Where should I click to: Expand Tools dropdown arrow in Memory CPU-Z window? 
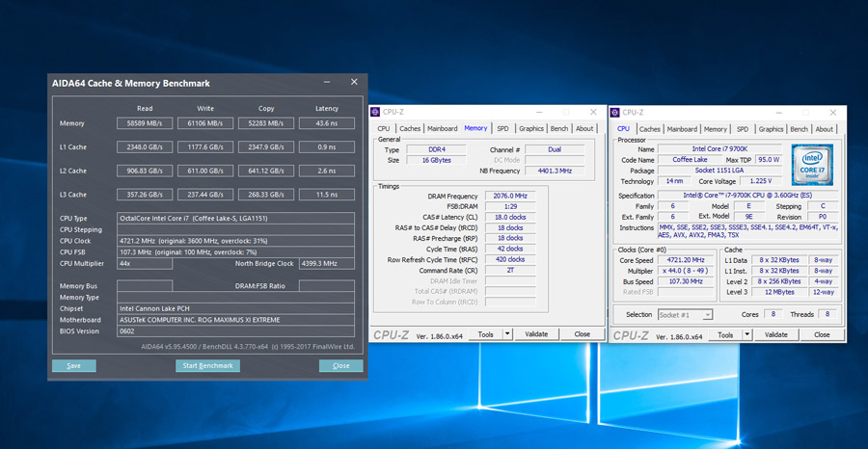point(507,334)
